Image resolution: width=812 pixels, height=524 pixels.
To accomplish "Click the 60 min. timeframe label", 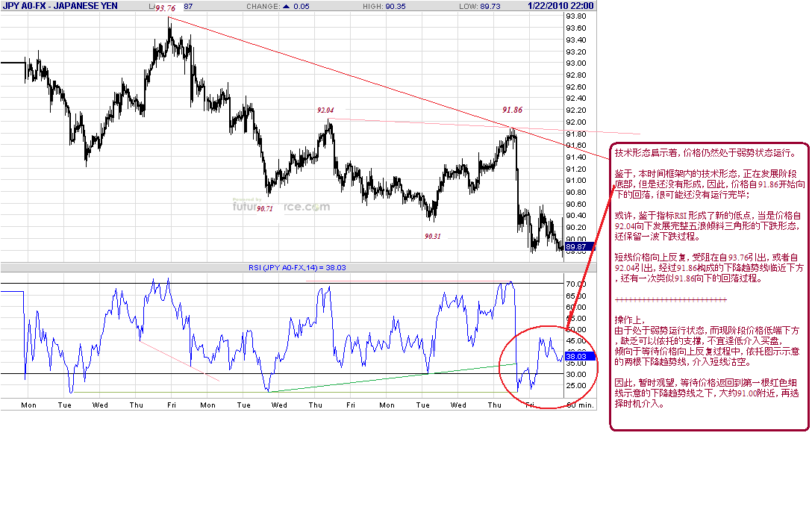I will [581, 405].
